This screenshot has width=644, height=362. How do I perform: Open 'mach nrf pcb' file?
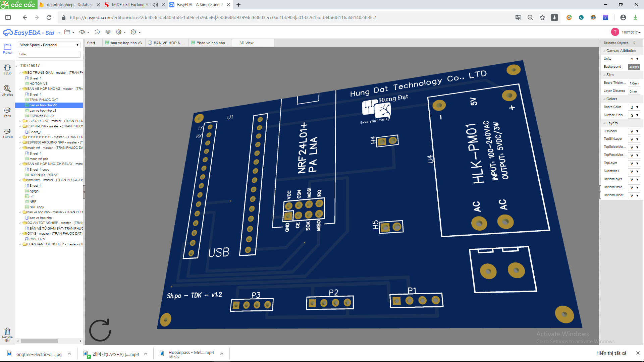39,159
